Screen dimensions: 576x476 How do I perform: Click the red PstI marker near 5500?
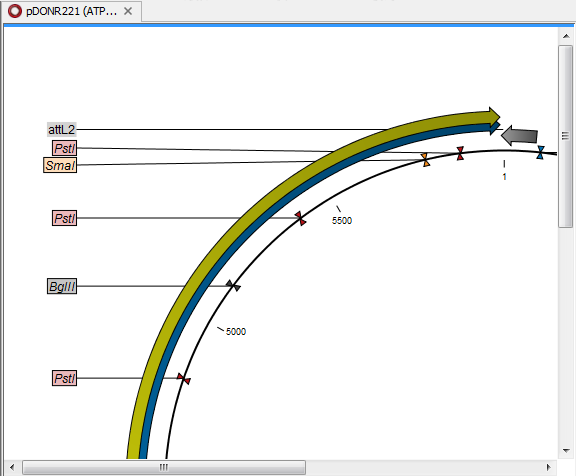point(300,219)
